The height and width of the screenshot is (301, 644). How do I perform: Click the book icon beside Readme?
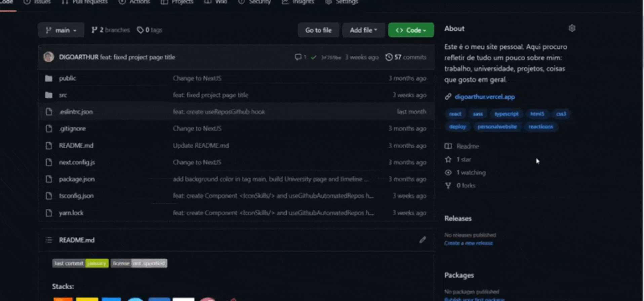click(x=448, y=146)
